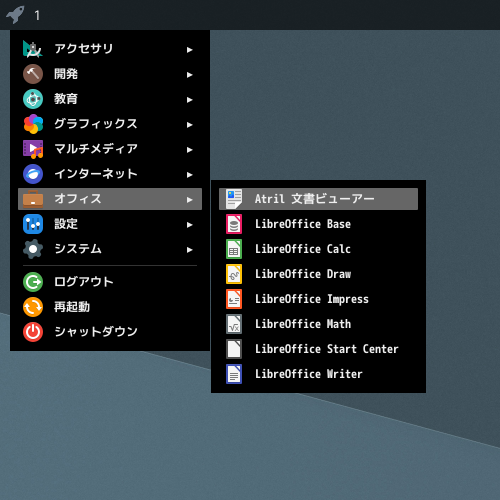Viewport: 500px width, 500px height.
Task: Expand the インターネット submenu arrow
Action: click(189, 175)
